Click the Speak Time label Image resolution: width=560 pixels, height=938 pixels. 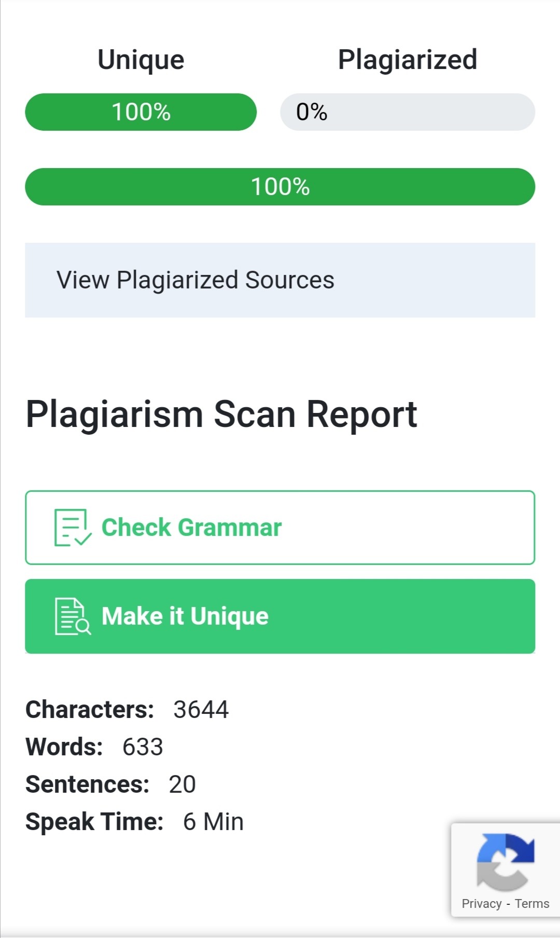pyautogui.click(x=94, y=822)
